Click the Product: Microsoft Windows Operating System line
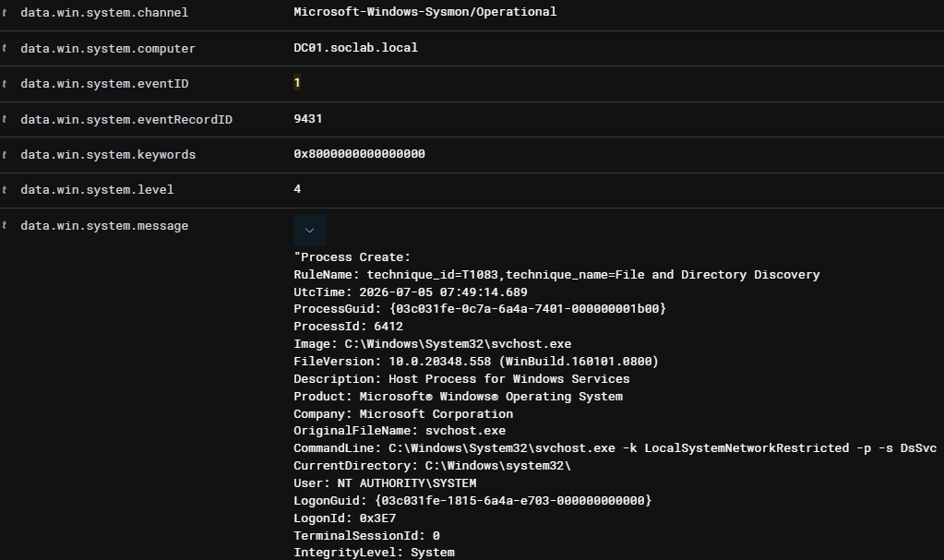The height and width of the screenshot is (560, 944). pyautogui.click(x=458, y=396)
